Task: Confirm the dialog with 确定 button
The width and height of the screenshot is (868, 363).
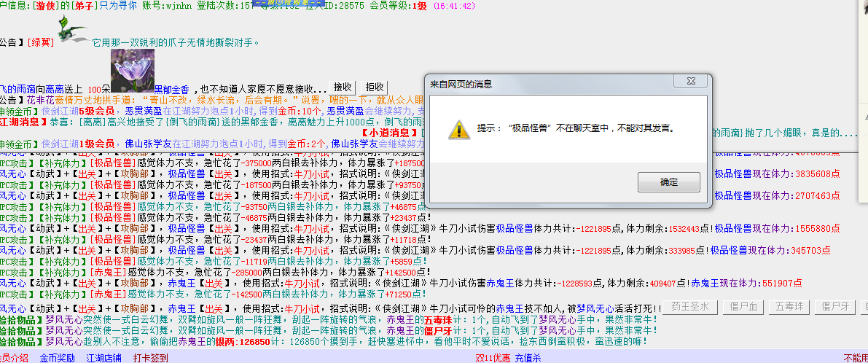Action: (669, 182)
